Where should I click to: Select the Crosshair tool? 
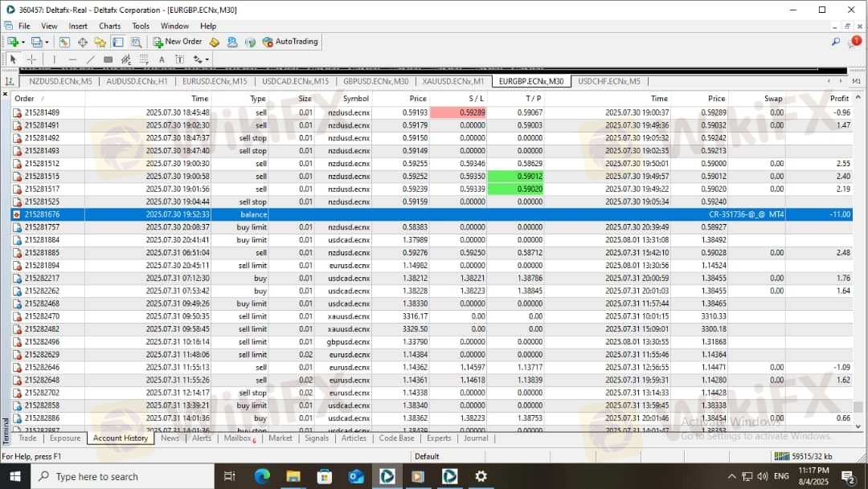31,59
